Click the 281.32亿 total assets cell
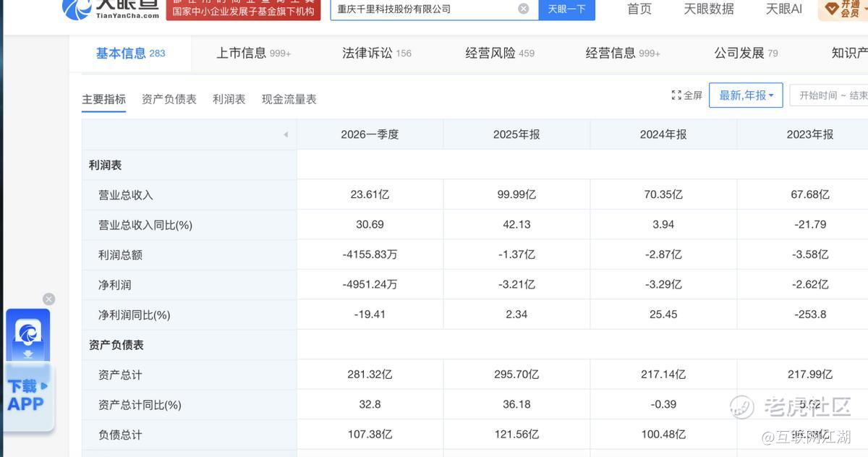 click(370, 375)
